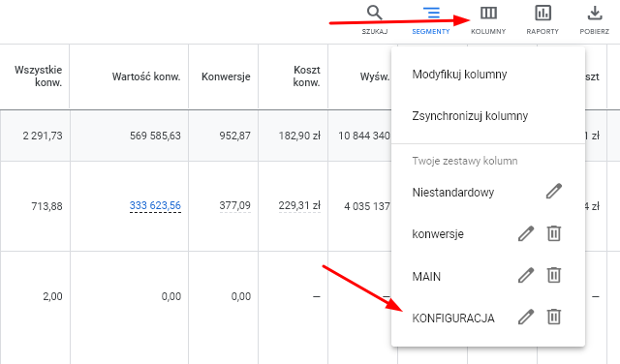Sort by Koszt konw. column header

(306, 76)
